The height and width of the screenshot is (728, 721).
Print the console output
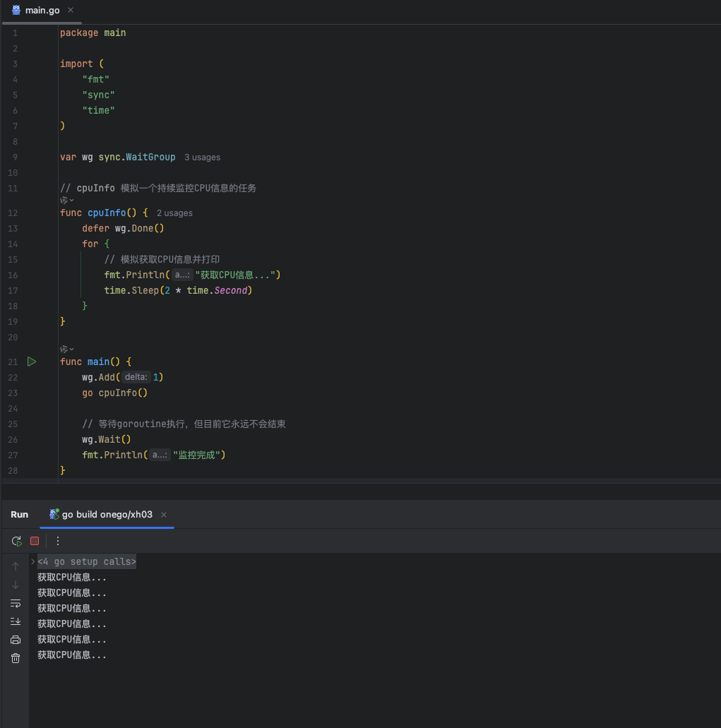pyautogui.click(x=16, y=640)
